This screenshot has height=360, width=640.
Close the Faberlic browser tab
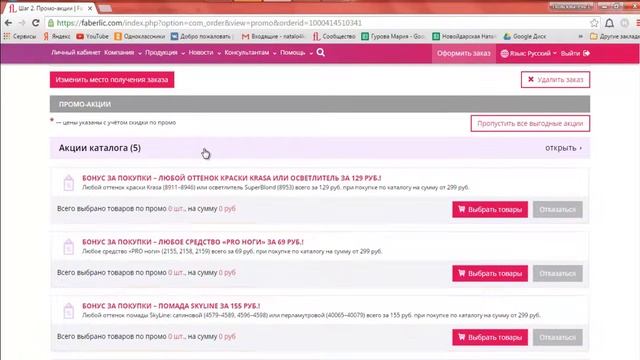90,8
